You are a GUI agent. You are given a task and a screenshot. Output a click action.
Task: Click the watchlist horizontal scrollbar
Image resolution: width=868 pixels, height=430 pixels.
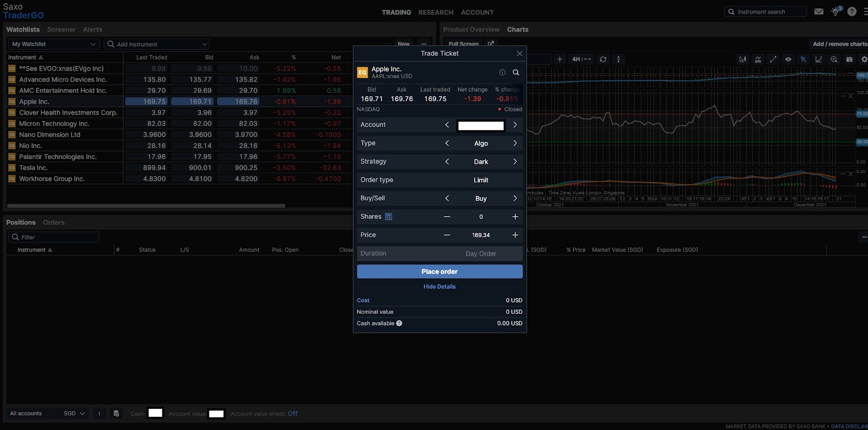click(146, 206)
